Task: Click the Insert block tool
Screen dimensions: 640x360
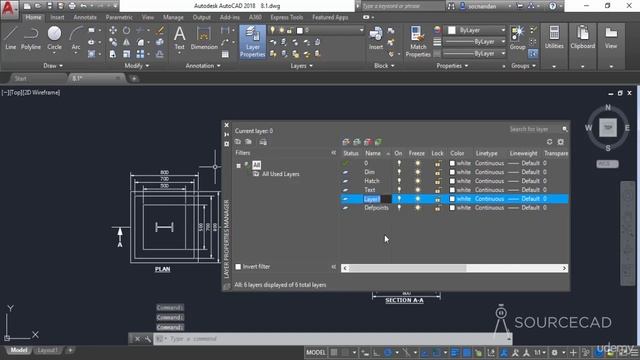Action: click(x=376, y=38)
